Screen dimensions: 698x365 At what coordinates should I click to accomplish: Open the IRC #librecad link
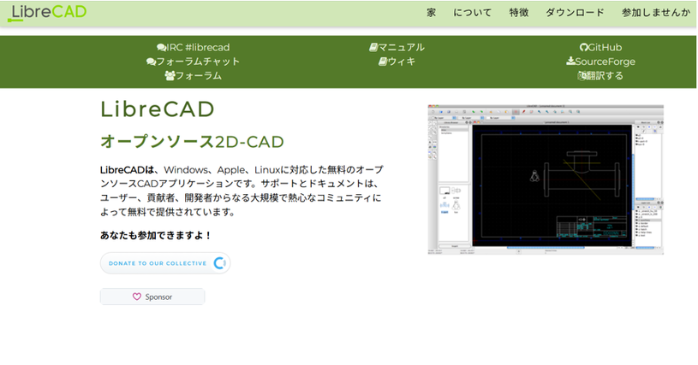pyautogui.click(x=198, y=47)
